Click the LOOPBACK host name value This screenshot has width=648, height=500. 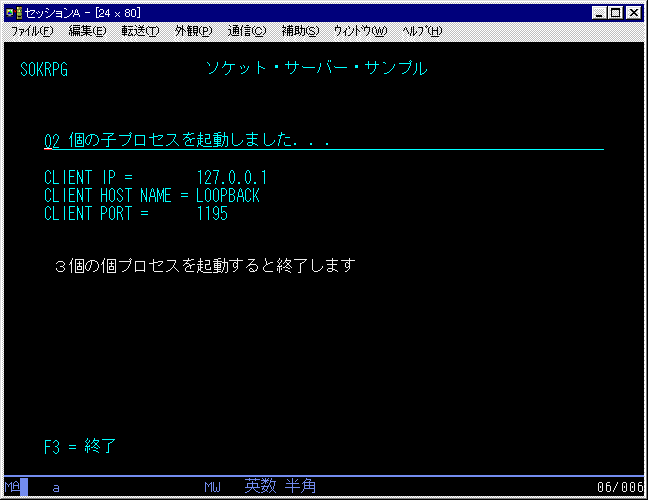228,196
